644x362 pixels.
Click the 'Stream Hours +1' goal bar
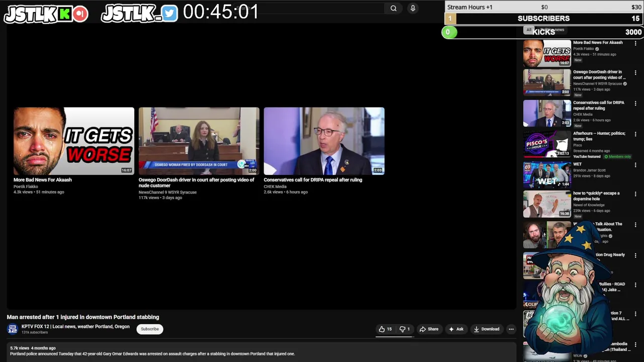point(544,7)
